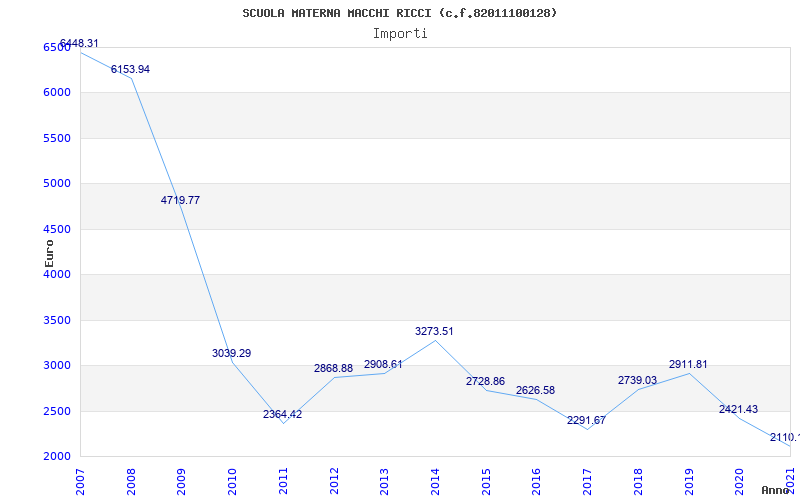The height and width of the screenshot is (500, 800).
Task: Click x-axis year 2011
Action: [283, 481]
